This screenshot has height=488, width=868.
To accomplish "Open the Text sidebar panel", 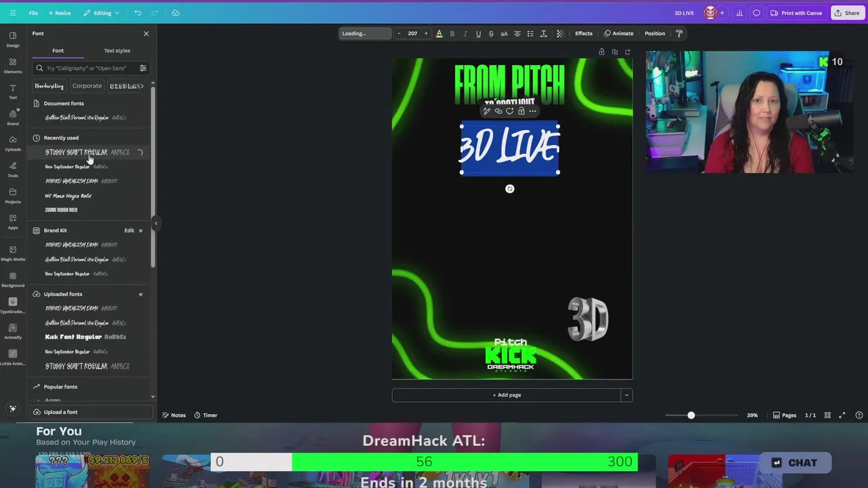I will [x=13, y=91].
